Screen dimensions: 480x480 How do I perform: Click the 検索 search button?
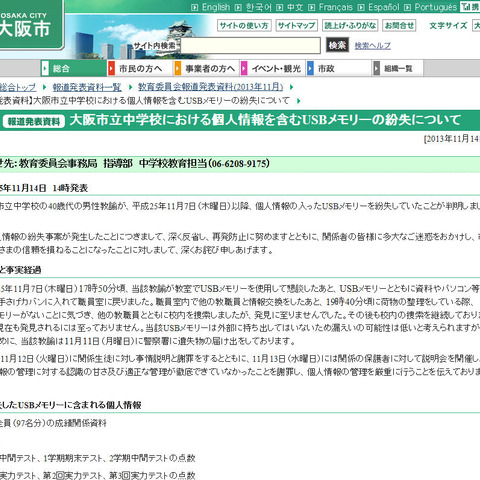coord(337,45)
